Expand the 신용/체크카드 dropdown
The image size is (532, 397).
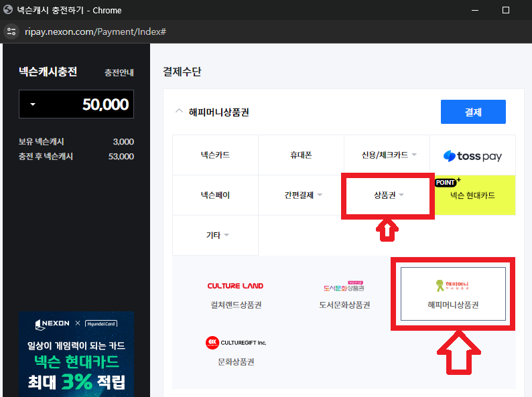(387, 155)
